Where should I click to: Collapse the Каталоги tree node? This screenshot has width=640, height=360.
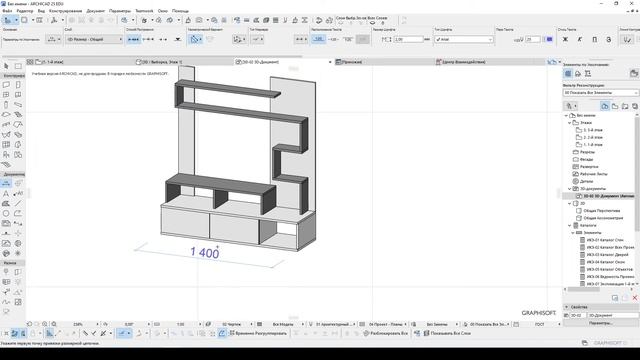point(569,225)
